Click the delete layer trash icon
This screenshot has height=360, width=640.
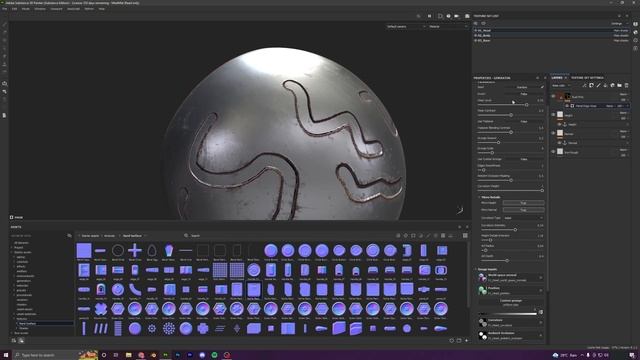627,85
